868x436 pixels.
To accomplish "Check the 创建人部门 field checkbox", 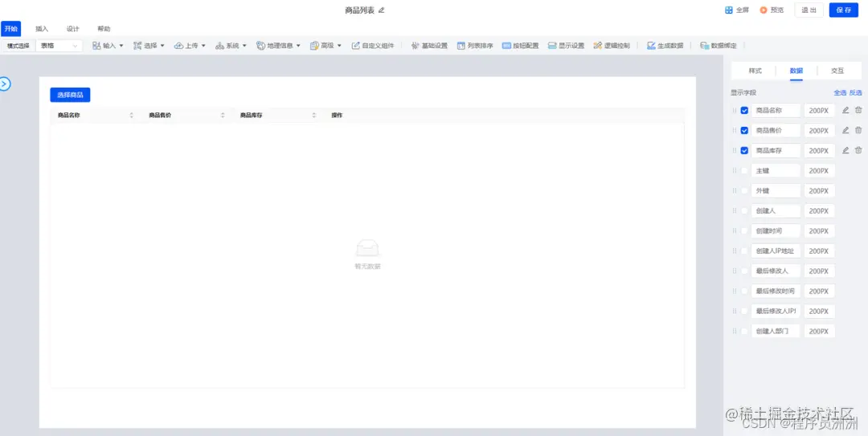I will 744,331.
